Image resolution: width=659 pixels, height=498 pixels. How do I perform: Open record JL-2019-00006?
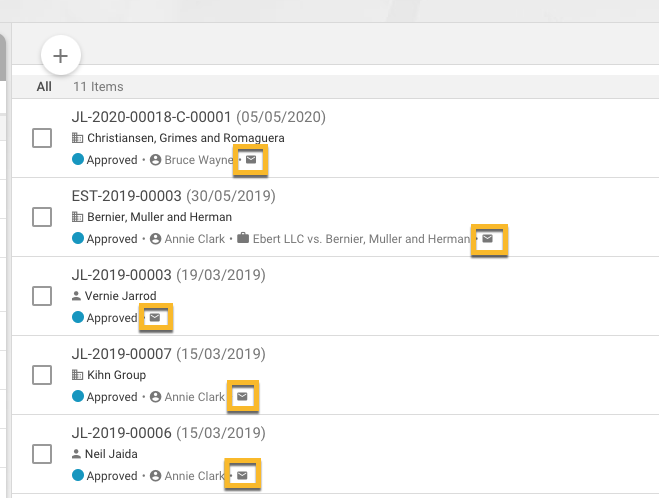click(x=121, y=433)
